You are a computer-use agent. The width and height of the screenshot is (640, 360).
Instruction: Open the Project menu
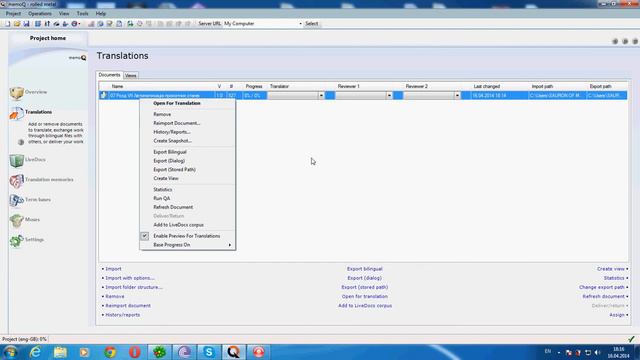(13, 13)
